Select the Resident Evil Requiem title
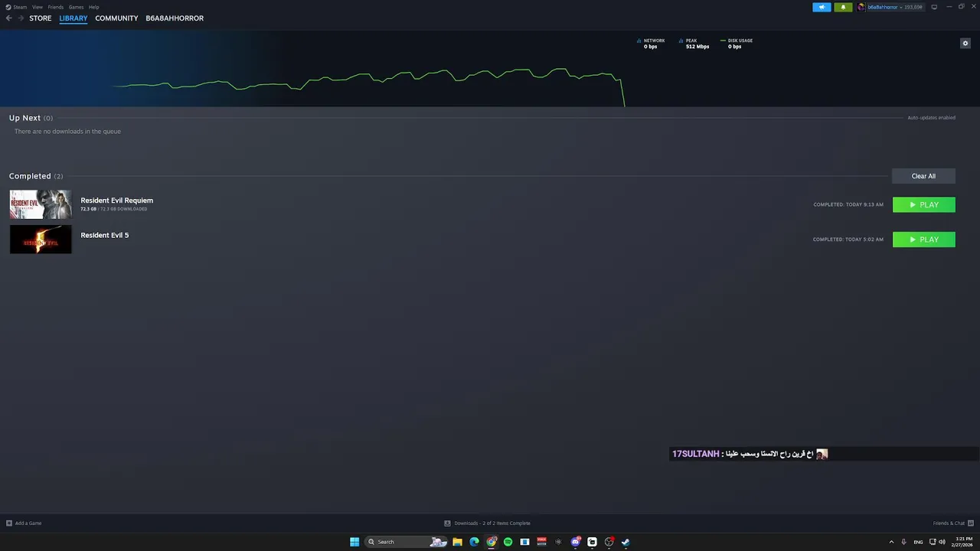The height and width of the screenshot is (551, 980). click(116, 201)
